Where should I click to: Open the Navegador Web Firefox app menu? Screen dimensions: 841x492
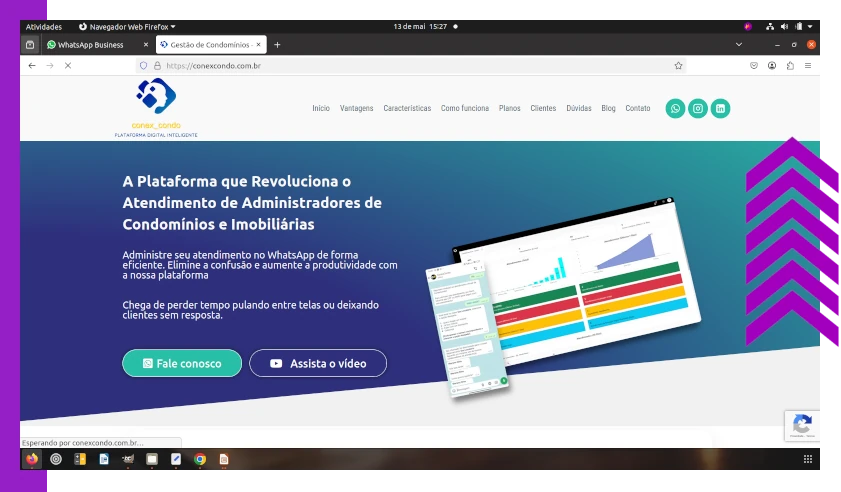point(126,27)
